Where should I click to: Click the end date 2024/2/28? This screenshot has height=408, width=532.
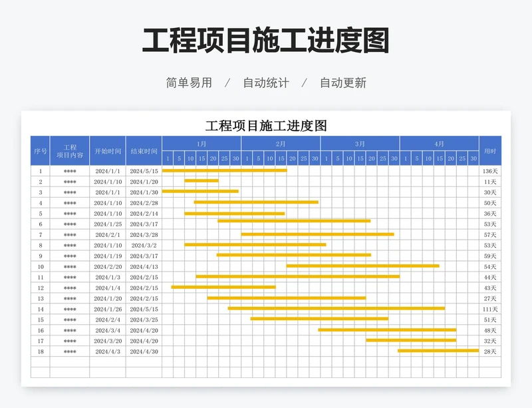pos(144,203)
